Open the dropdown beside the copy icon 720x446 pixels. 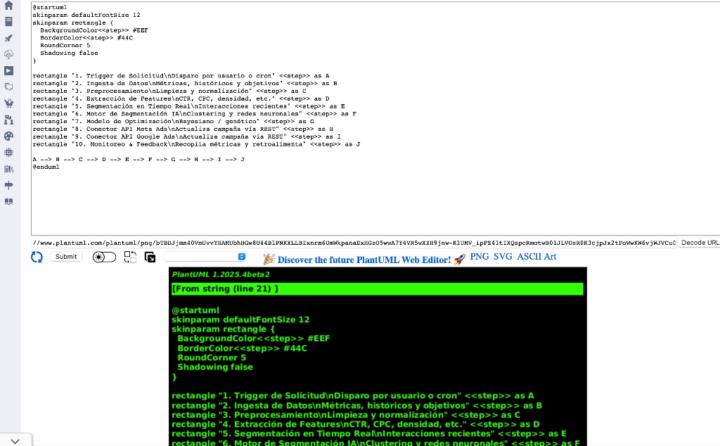(205, 257)
